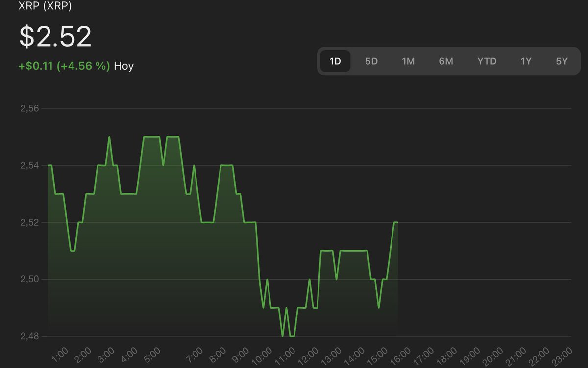Click the 2,52 y-axis label
Screen dimensions: 588x368
coord(29,223)
